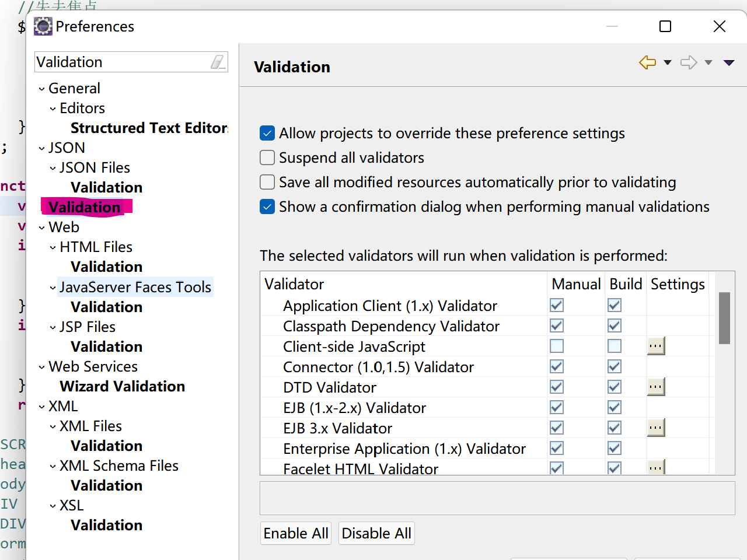Uncheck Allow projects to override settings
Image resolution: width=747 pixels, height=560 pixels.
[267, 133]
